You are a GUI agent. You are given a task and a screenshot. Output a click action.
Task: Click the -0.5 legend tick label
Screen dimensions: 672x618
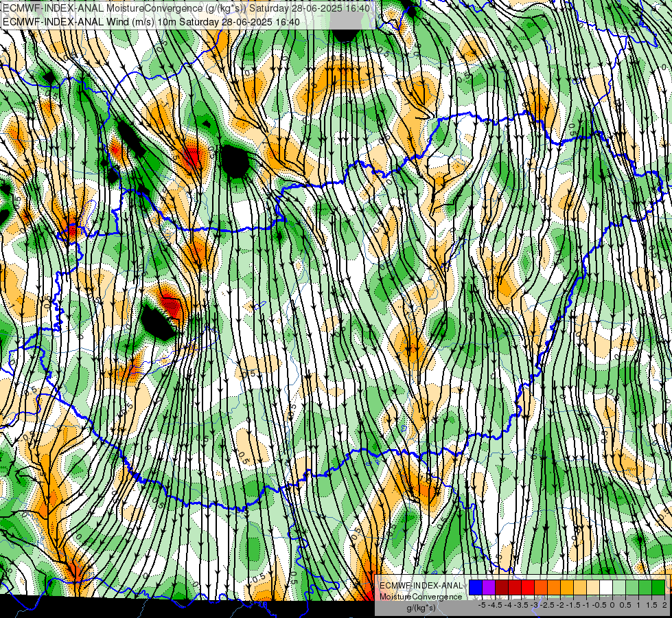coord(599,605)
